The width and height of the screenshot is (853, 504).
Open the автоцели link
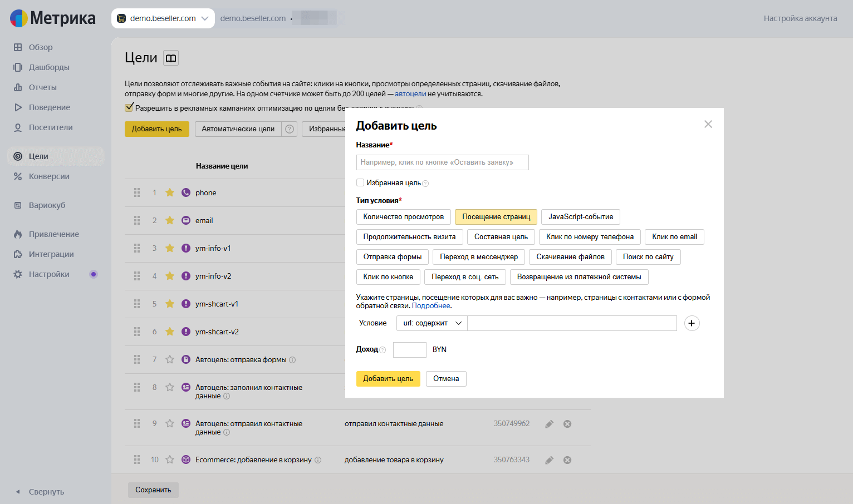pyautogui.click(x=410, y=94)
